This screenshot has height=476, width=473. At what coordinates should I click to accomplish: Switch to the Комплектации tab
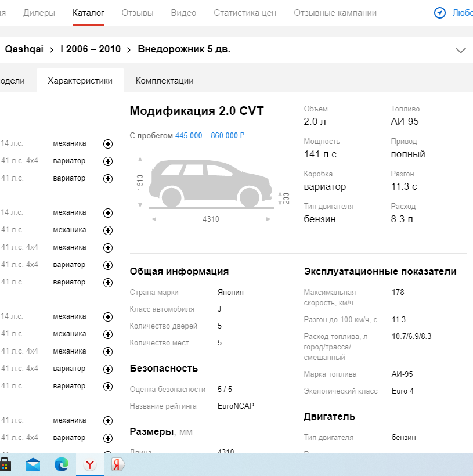click(165, 81)
